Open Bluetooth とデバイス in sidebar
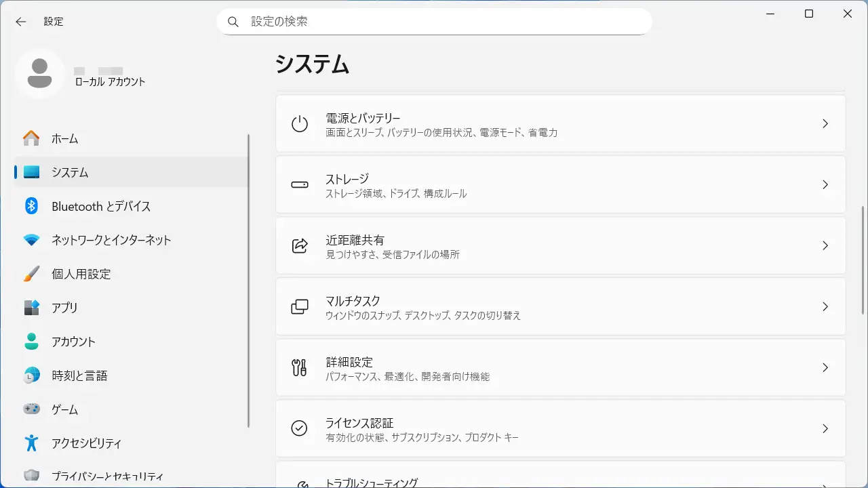Screen dimensions: 868x488 pyautogui.click(x=101, y=207)
